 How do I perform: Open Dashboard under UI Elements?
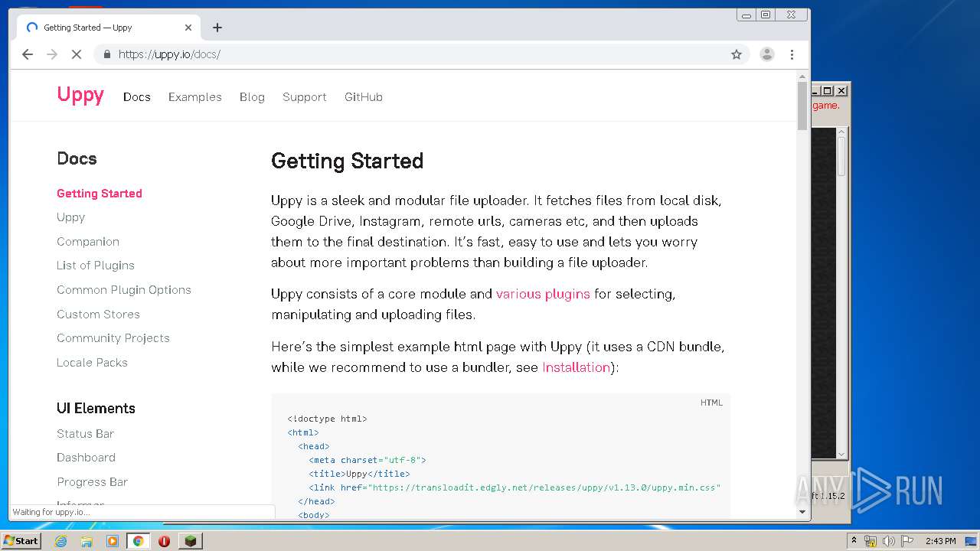(86, 458)
